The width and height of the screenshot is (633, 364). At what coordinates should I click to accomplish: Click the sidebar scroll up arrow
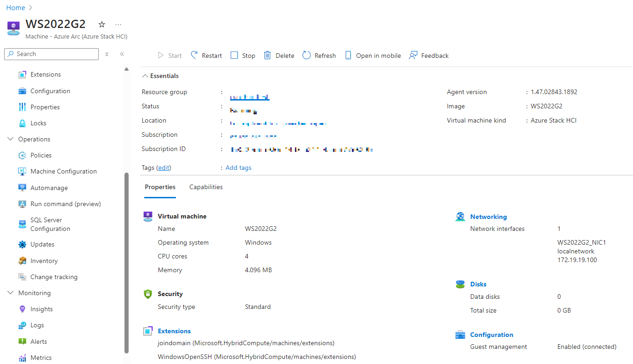click(x=127, y=69)
